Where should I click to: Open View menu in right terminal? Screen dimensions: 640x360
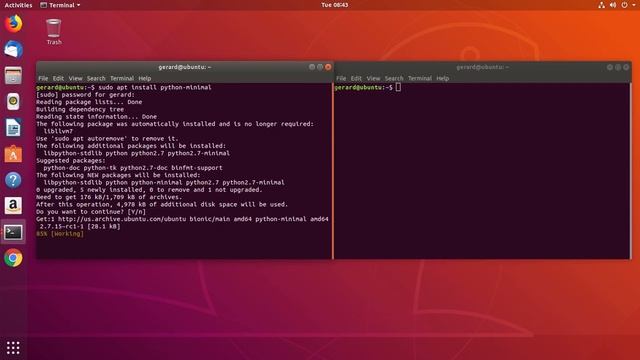373,78
